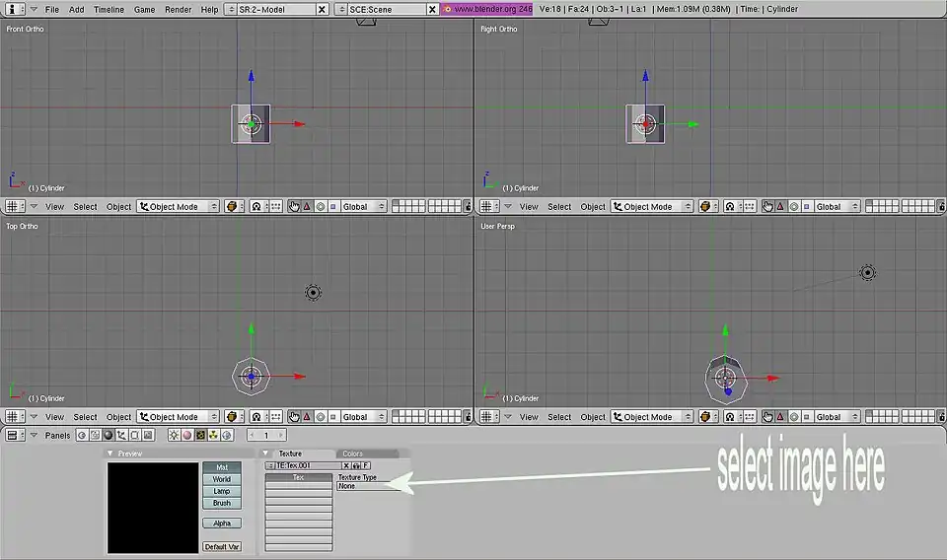
Task: Click the Logic context icon in Panels header
Action: pyautogui.click(x=83, y=435)
